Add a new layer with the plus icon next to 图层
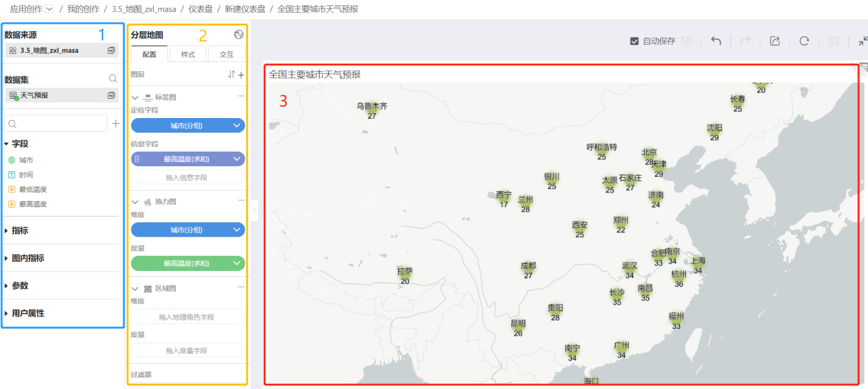This screenshot has height=389, width=868. pyautogui.click(x=241, y=75)
